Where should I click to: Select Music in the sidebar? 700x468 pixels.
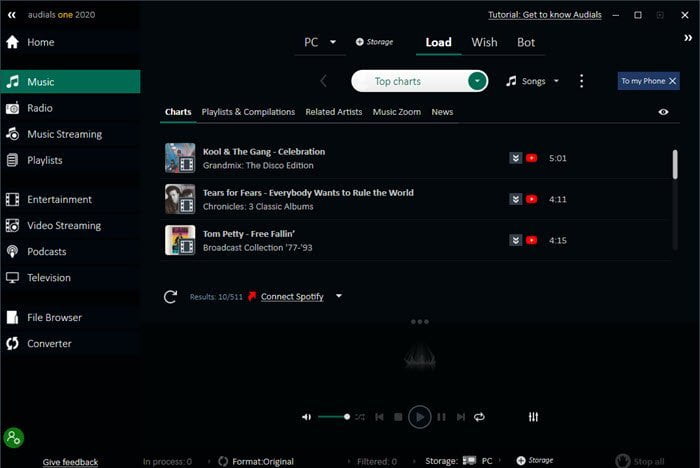tap(70, 82)
